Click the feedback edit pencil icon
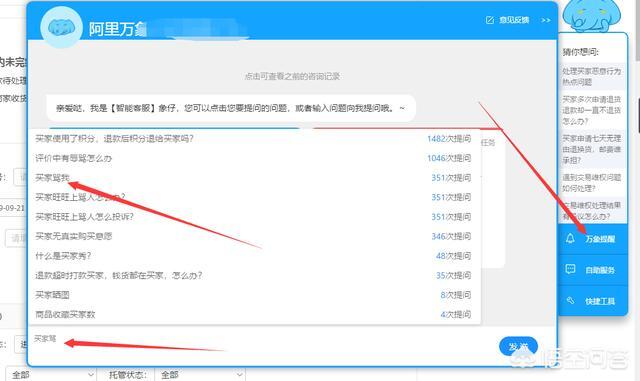The height and width of the screenshot is (381, 640). pos(490,20)
